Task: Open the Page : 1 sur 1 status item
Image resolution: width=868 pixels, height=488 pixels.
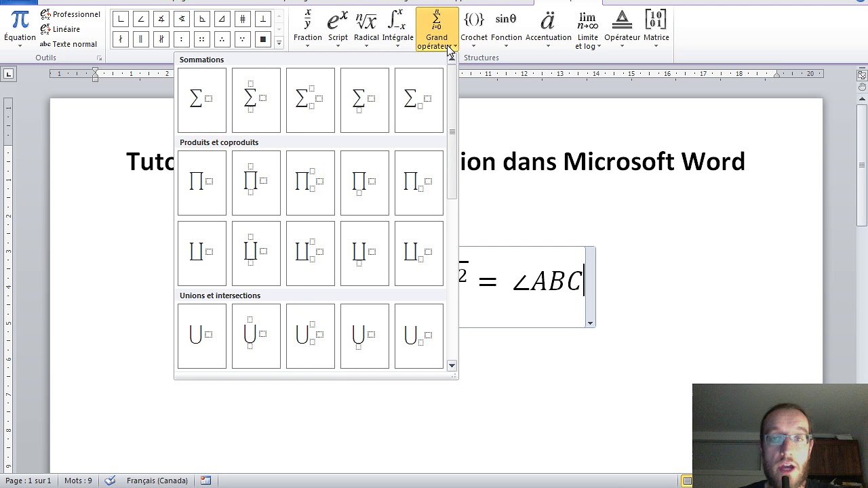Action: click(28, 481)
